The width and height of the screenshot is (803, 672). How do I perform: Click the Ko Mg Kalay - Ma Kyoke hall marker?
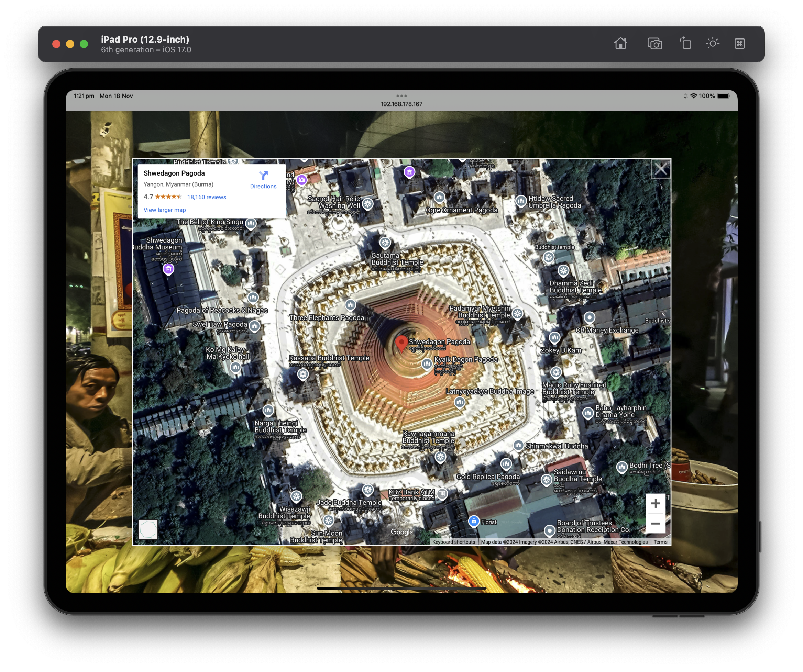235,368
